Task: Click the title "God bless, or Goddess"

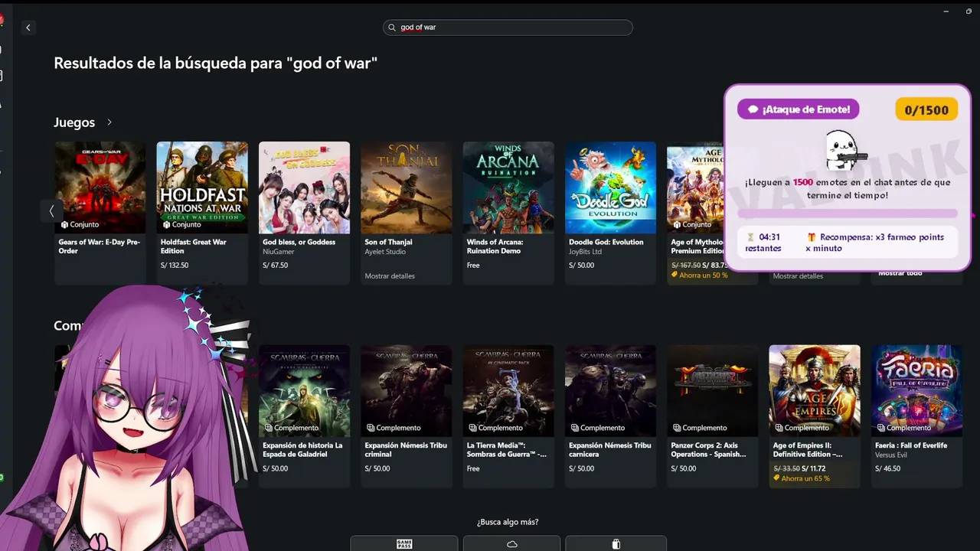Action: tap(299, 242)
